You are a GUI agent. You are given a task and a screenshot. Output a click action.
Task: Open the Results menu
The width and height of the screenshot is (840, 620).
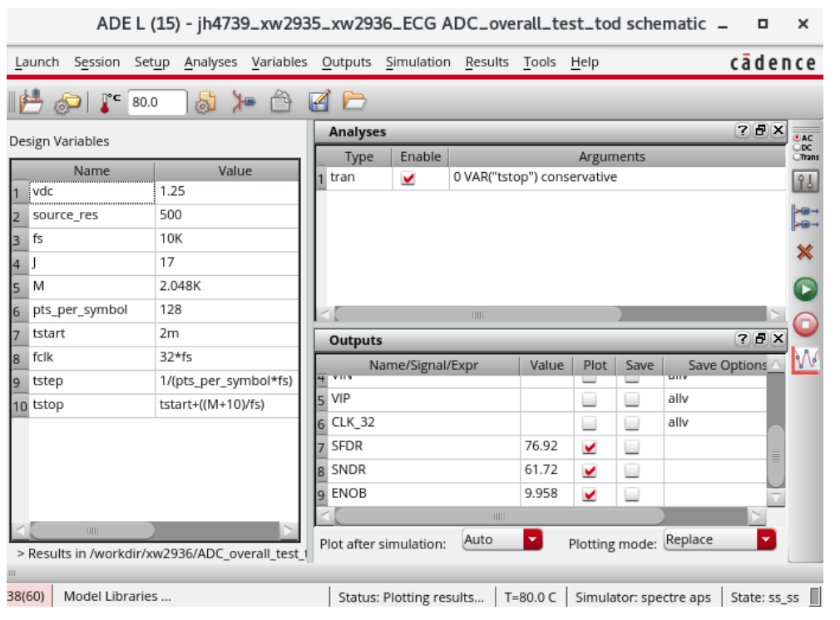(x=487, y=62)
